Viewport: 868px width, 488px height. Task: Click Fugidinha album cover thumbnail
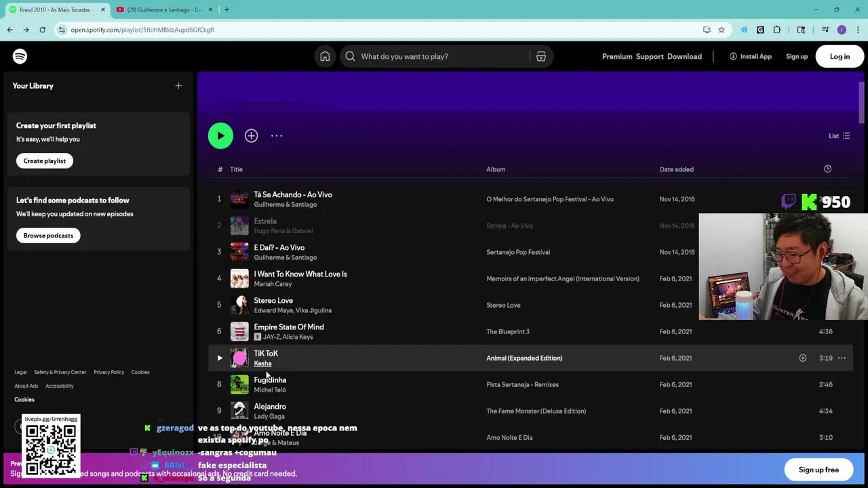(x=239, y=384)
